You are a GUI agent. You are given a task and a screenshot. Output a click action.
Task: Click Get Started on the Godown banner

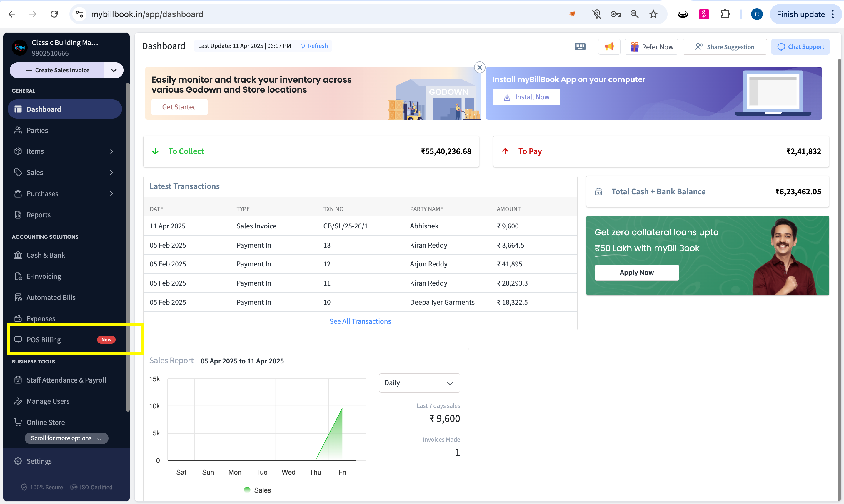(x=179, y=107)
